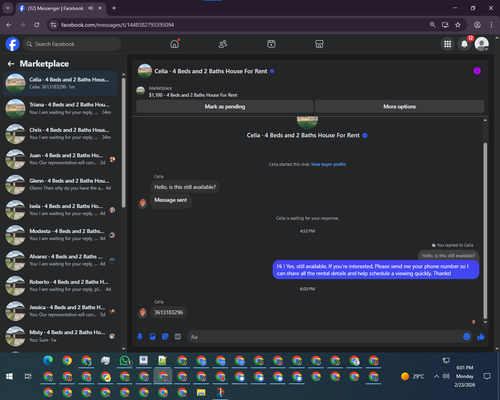500x400 pixels.
Task: Go back using browser back arrow
Action: [x=9, y=25]
